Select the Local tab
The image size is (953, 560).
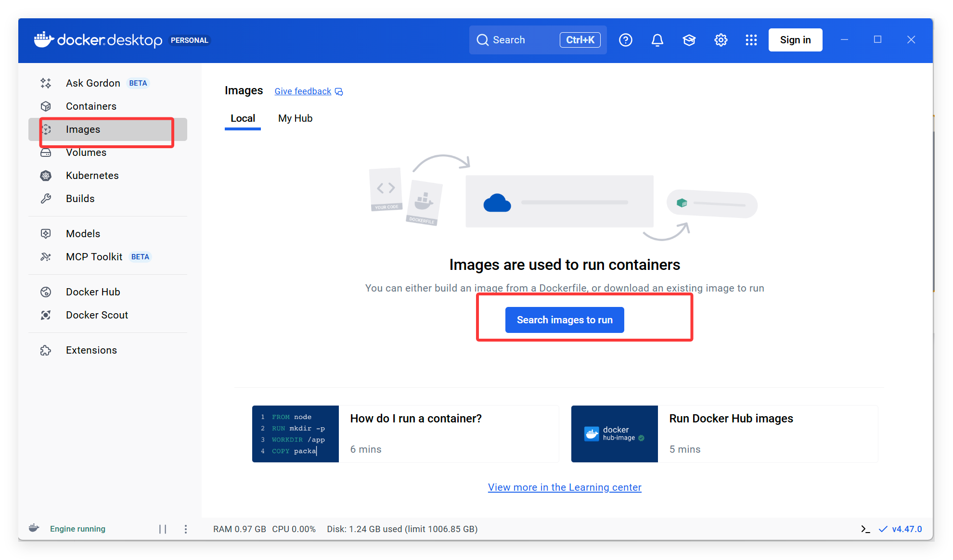(x=243, y=118)
